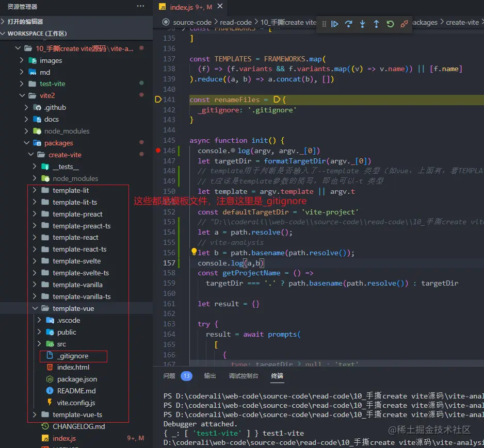Grab the debug toolbar drag handle
The image size is (484, 448).
click(324, 24)
